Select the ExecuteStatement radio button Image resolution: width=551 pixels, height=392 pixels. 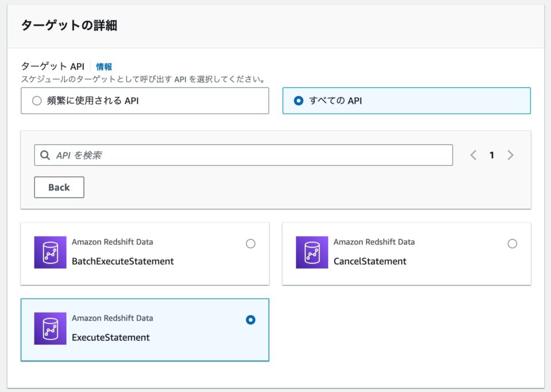point(251,320)
